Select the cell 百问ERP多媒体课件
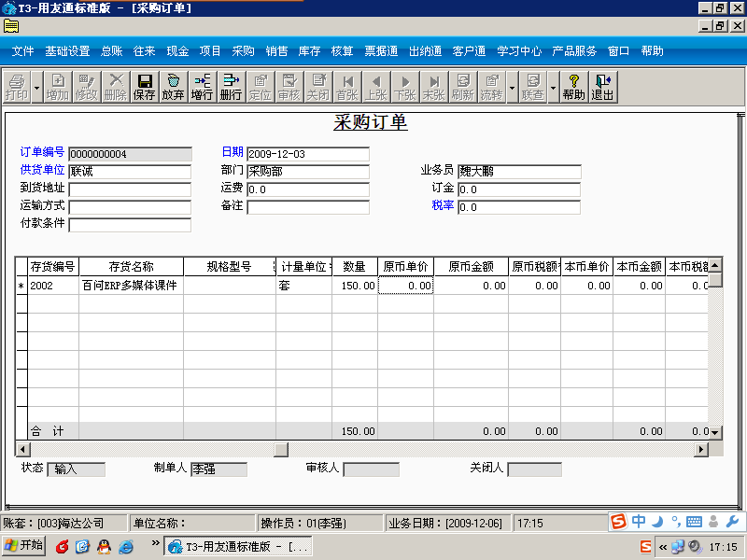This screenshot has height=560, width=747. tap(131, 286)
